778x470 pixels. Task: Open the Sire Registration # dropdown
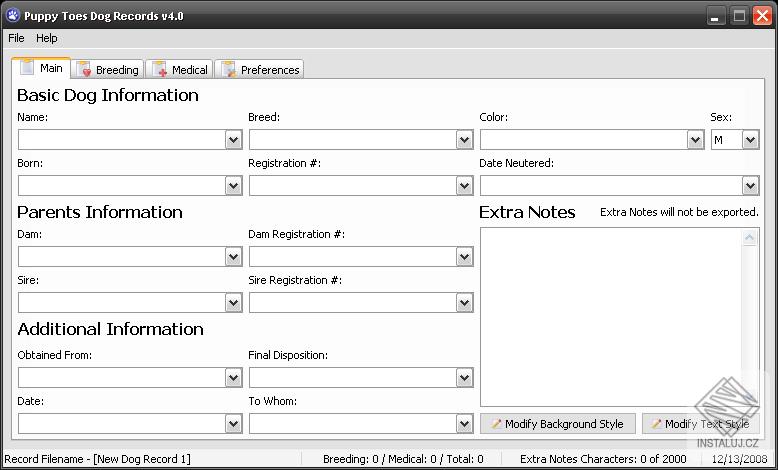(x=464, y=302)
